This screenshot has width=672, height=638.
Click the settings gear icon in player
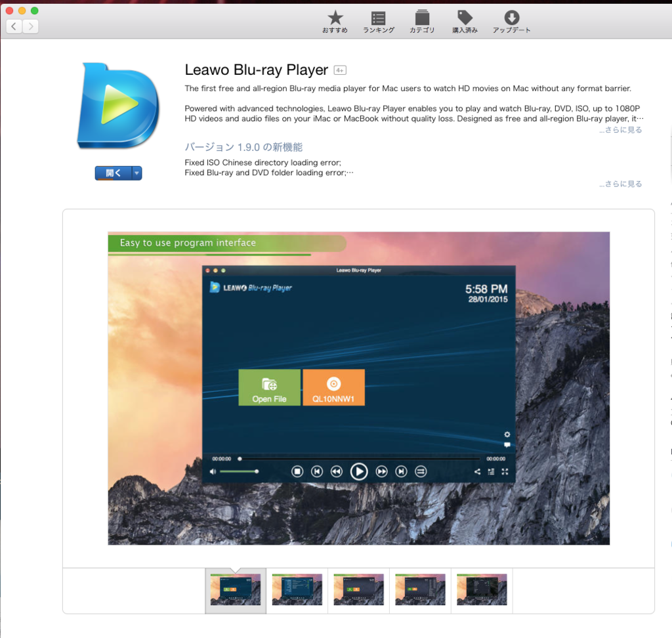click(x=507, y=435)
